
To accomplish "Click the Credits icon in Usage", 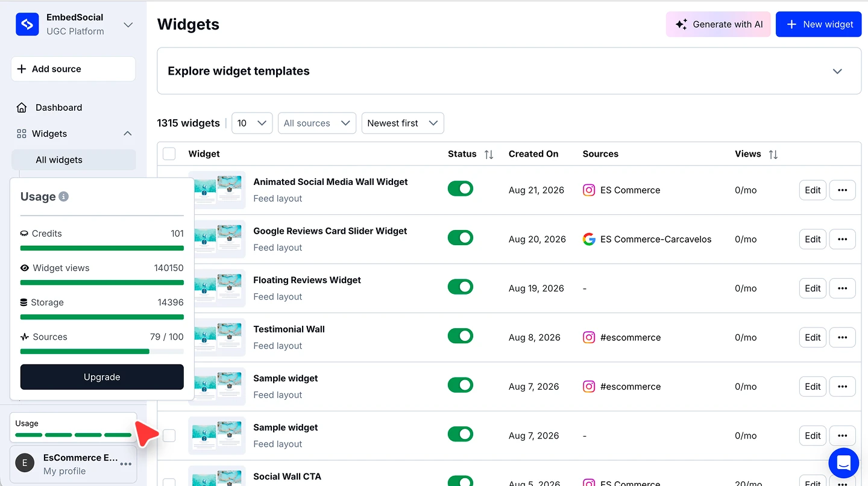I will (x=25, y=234).
